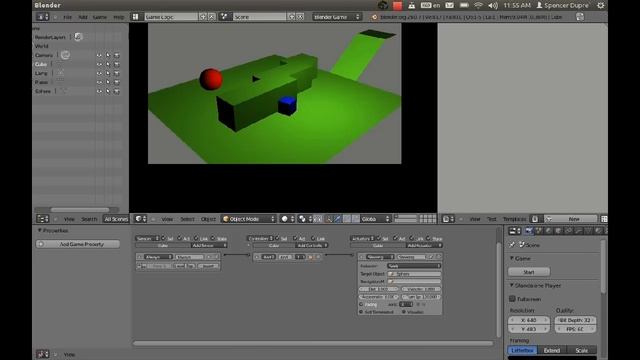Open the Steering actuator type dropdown
640x360 pixels.
point(380,257)
